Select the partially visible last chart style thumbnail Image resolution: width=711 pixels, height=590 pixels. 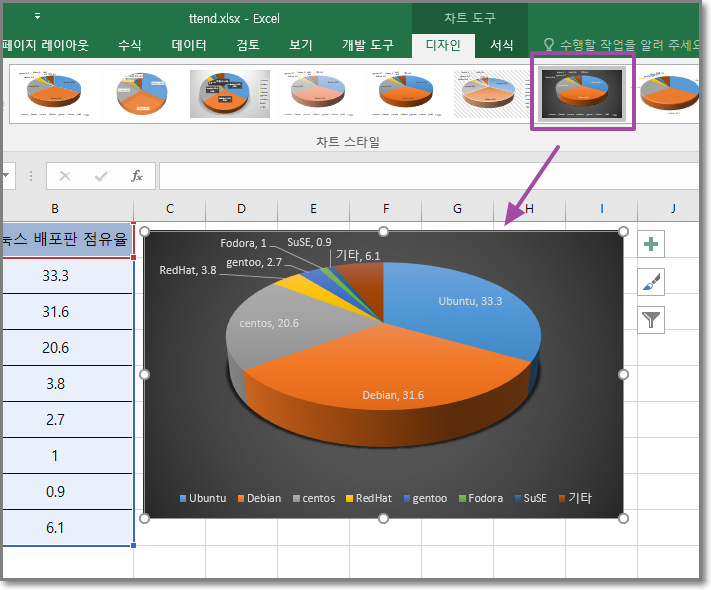[668, 94]
